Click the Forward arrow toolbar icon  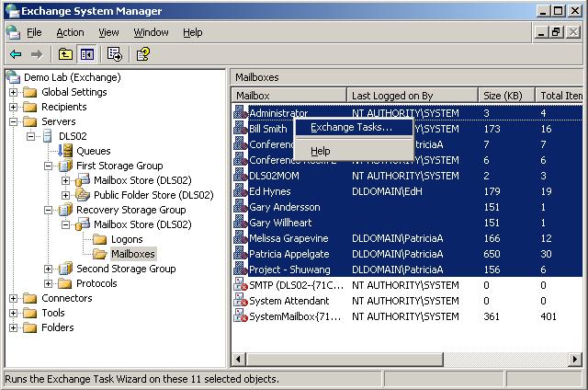[x=37, y=54]
